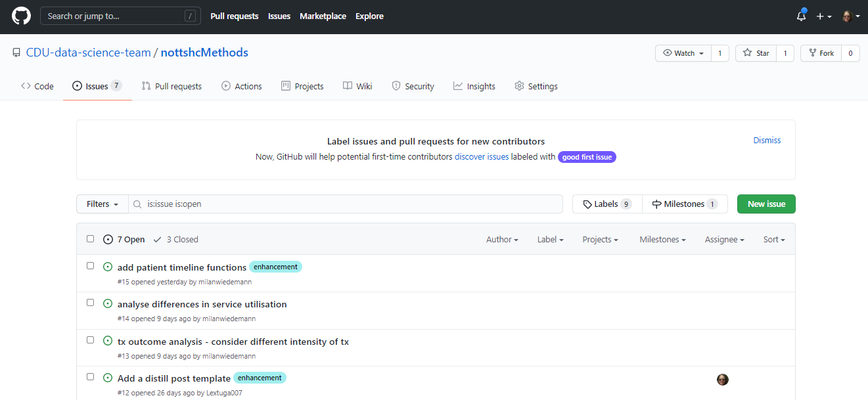
Task: Click the good first issue label
Action: [x=587, y=157]
